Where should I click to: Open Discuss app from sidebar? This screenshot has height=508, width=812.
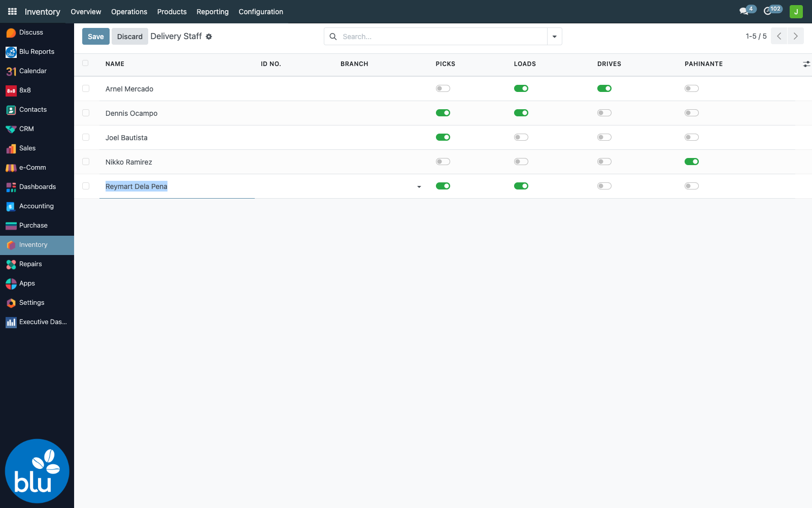[37, 33]
